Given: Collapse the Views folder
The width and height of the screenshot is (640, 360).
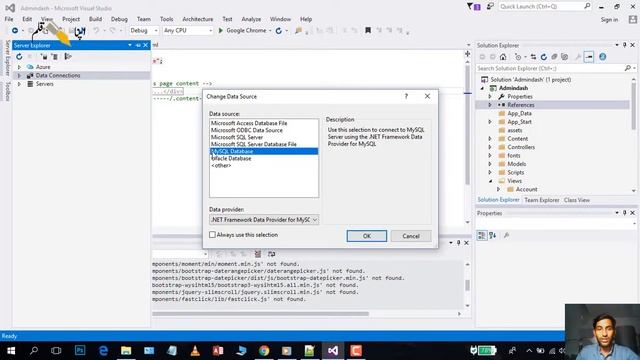Looking at the screenshot, I should point(490,181).
